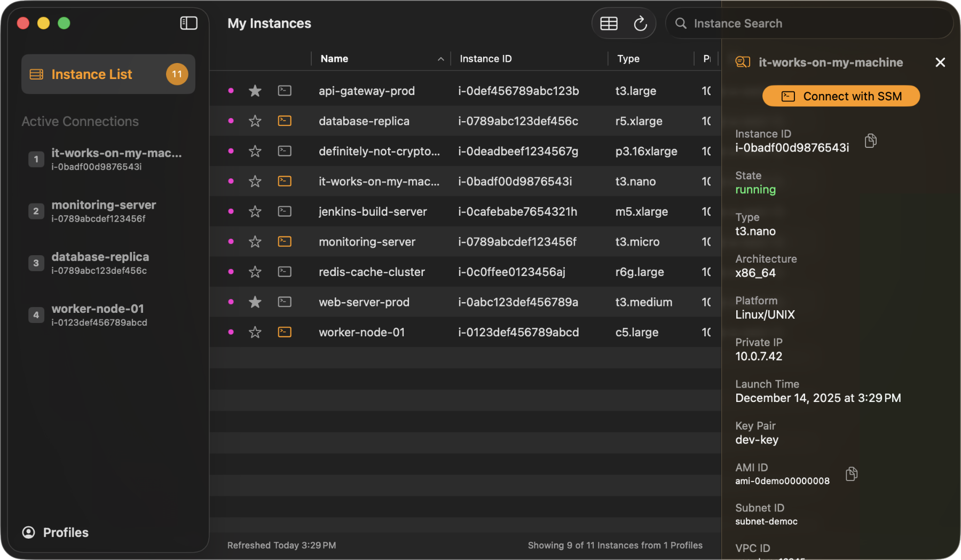Image resolution: width=961 pixels, height=560 pixels.
Task: Open terminal for monitoring-server row
Action: pyautogui.click(x=285, y=241)
